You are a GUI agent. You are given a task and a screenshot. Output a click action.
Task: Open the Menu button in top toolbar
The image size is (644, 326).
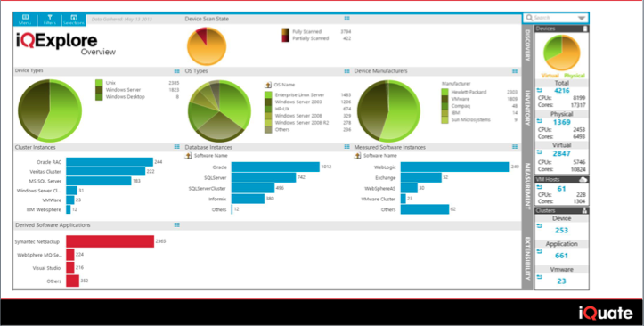(25, 20)
